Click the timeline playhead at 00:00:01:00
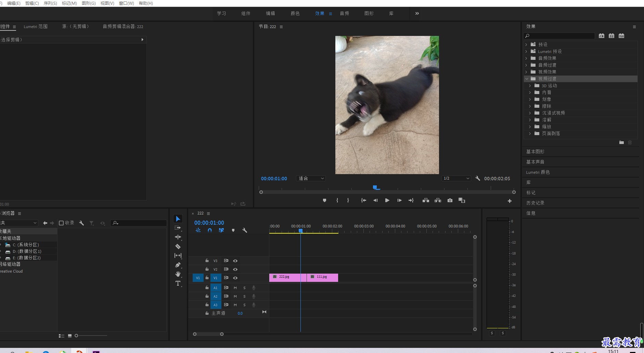The image size is (644, 353). click(301, 231)
